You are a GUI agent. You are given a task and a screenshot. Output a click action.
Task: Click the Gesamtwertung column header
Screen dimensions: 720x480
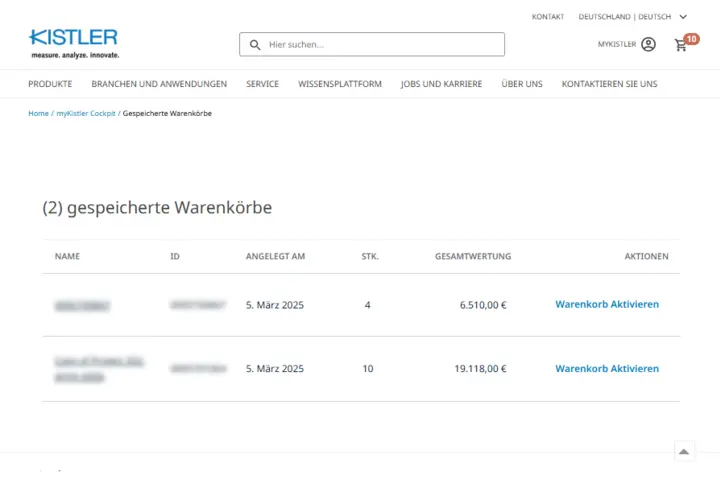(x=473, y=256)
